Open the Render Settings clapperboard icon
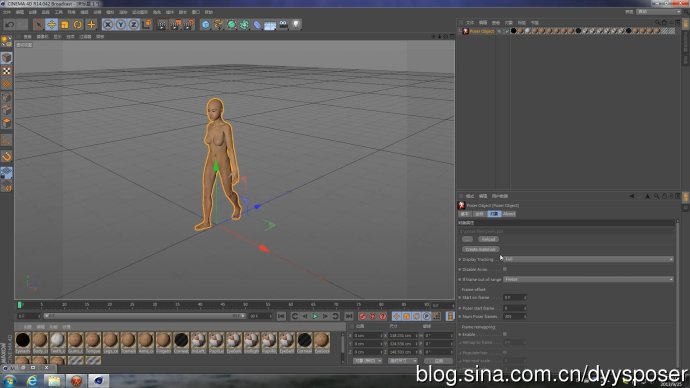 (x=189, y=25)
